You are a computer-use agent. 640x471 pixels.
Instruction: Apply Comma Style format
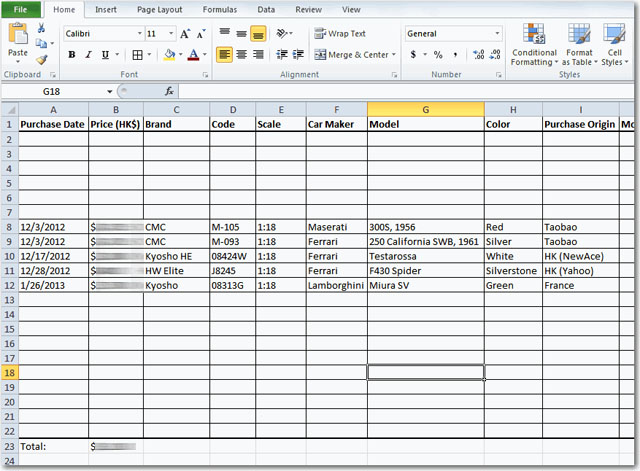(x=455, y=54)
